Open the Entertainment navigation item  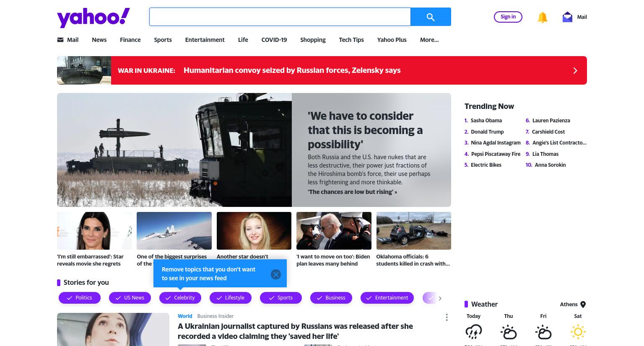pos(205,40)
